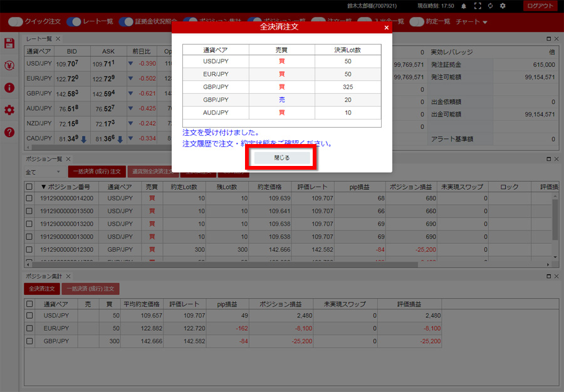
Task: Click the rate list horizontal scrollbar
Action: point(101,147)
